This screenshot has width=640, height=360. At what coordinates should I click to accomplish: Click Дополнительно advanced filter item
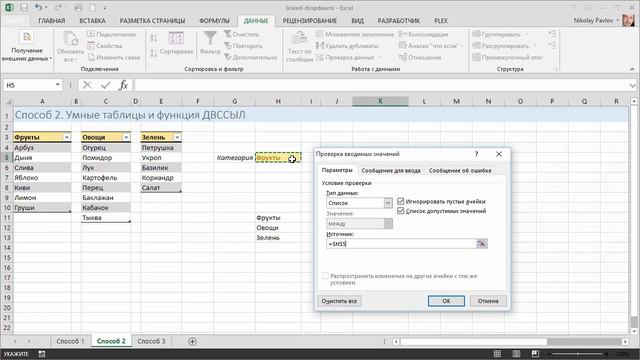251,57
